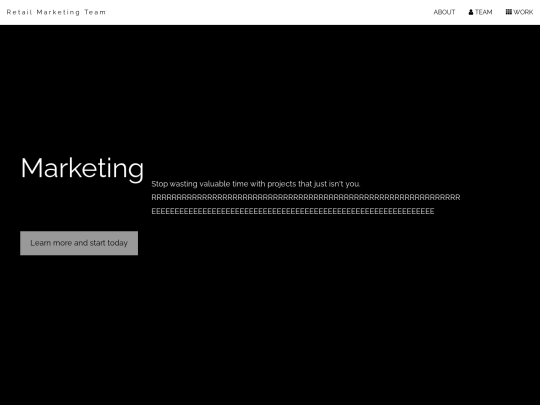
Task: Click the line of repeated E letters
Action: click(293, 211)
